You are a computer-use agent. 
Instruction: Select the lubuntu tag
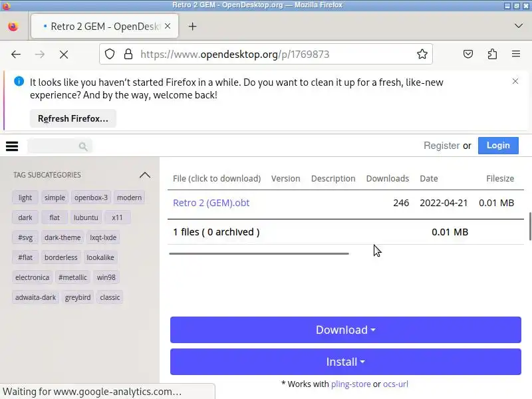click(86, 217)
